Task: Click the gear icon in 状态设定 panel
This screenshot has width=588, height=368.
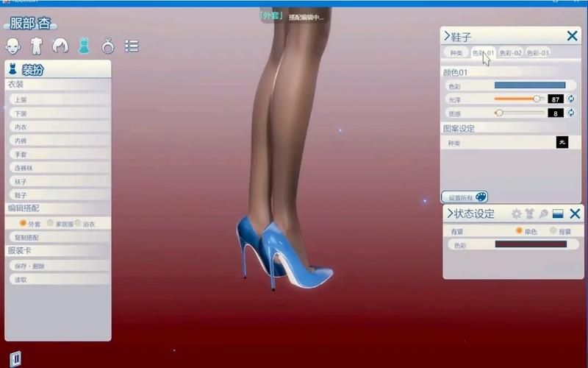Action: [517, 213]
